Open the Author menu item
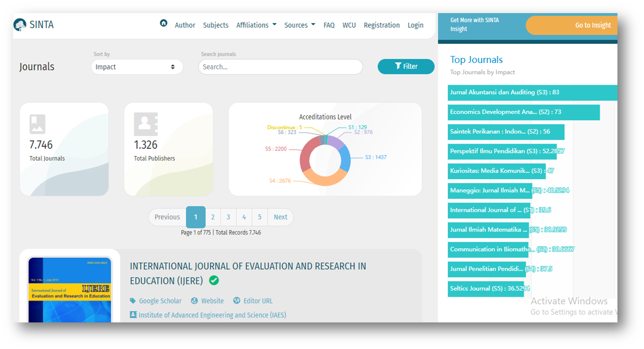This screenshot has width=644, height=349. [x=185, y=25]
